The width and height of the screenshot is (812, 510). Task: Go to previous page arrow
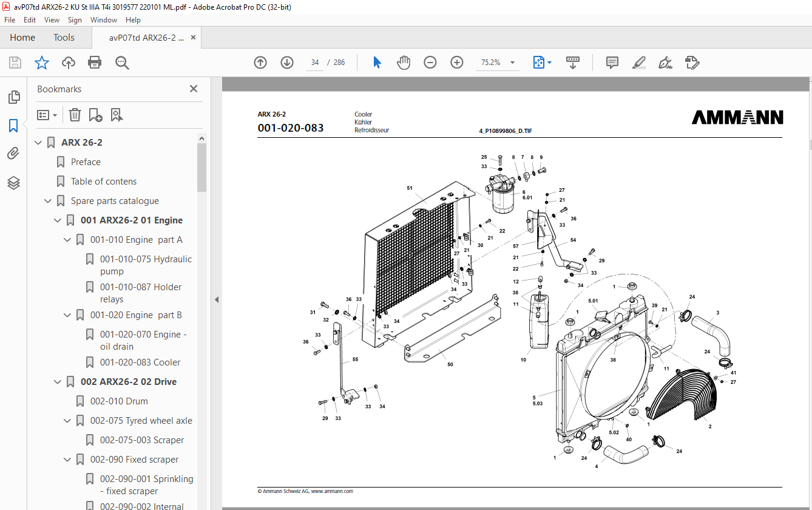tap(260, 63)
